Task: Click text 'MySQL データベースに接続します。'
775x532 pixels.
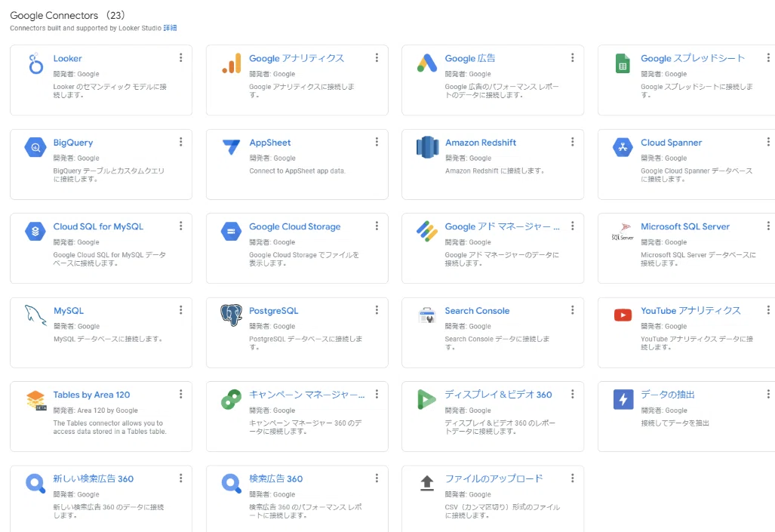Action: click(x=108, y=339)
